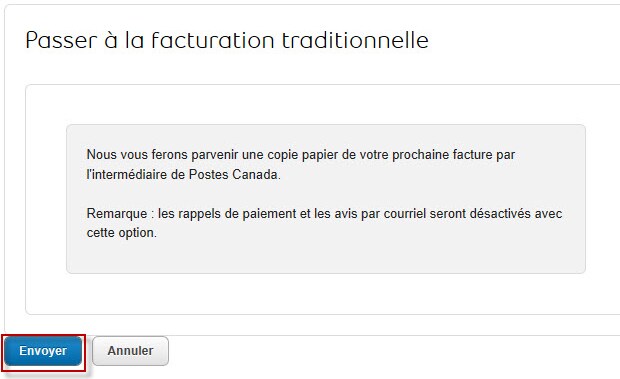The height and width of the screenshot is (379, 620).
Task: Click the blue Envoyer button
Action: point(43,351)
